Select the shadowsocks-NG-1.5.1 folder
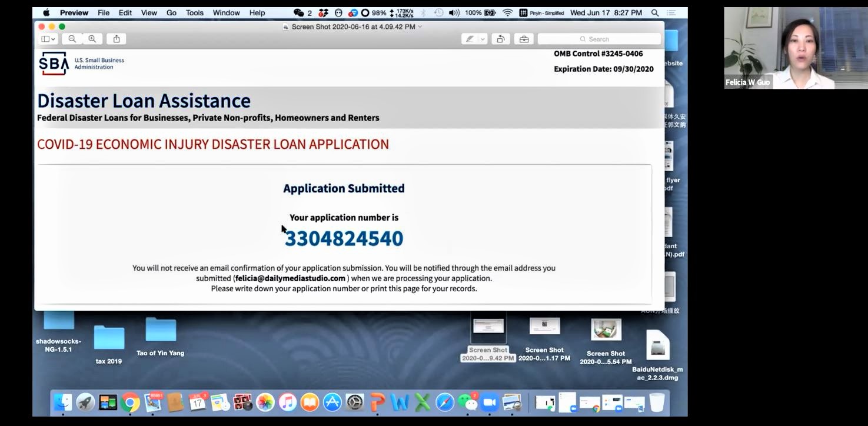This screenshot has height=426, width=868. tap(59, 331)
